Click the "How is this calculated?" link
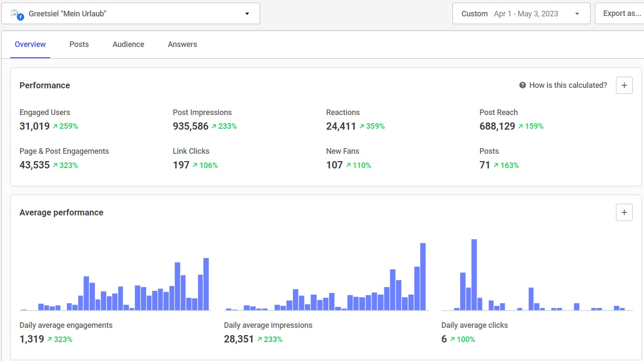This screenshot has height=361, width=644. pyautogui.click(x=568, y=85)
